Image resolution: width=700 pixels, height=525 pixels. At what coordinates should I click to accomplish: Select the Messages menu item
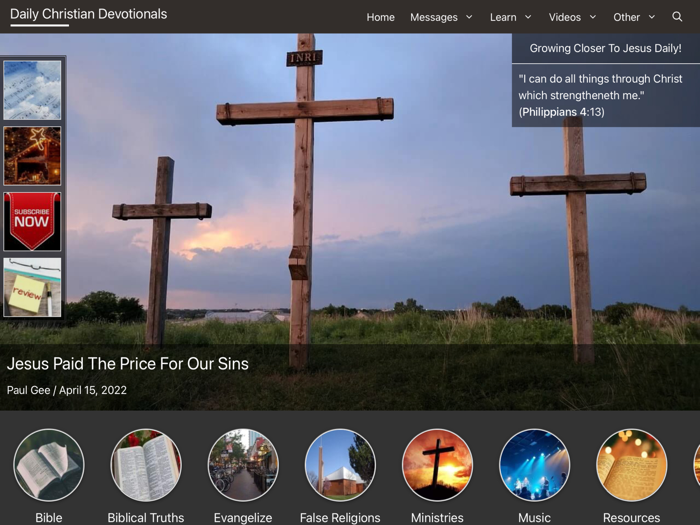434,17
